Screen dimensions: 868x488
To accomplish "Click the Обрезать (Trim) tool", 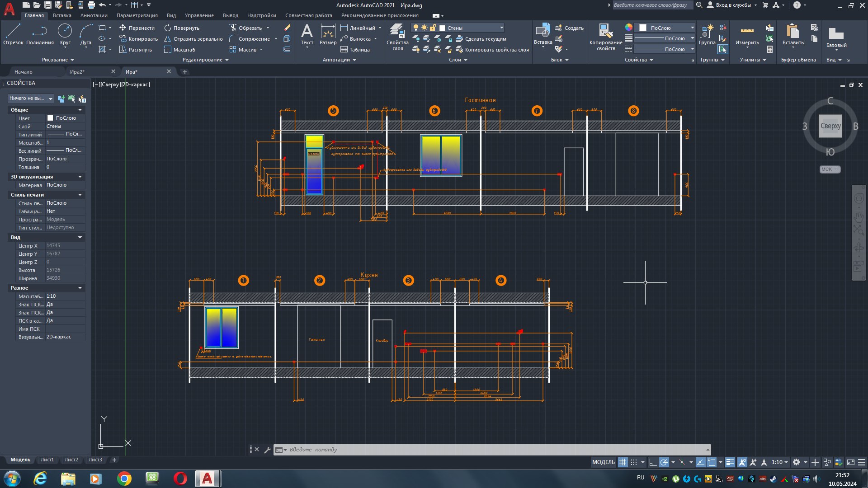I will point(245,28).
